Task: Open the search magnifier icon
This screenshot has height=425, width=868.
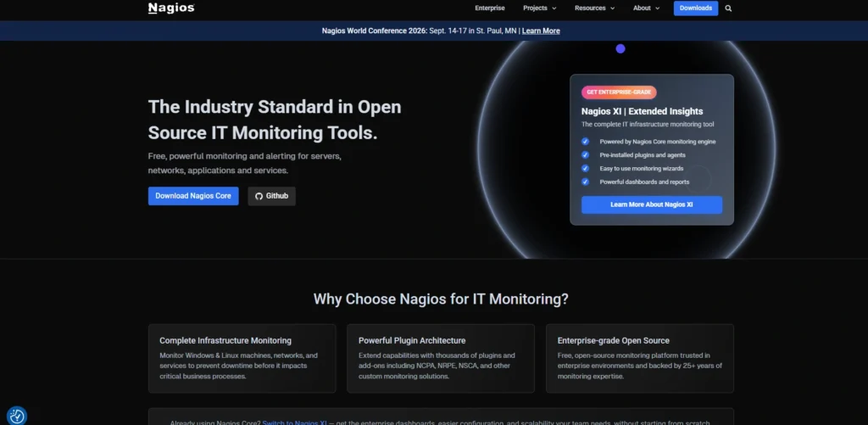Action: (x=728, y=8)
